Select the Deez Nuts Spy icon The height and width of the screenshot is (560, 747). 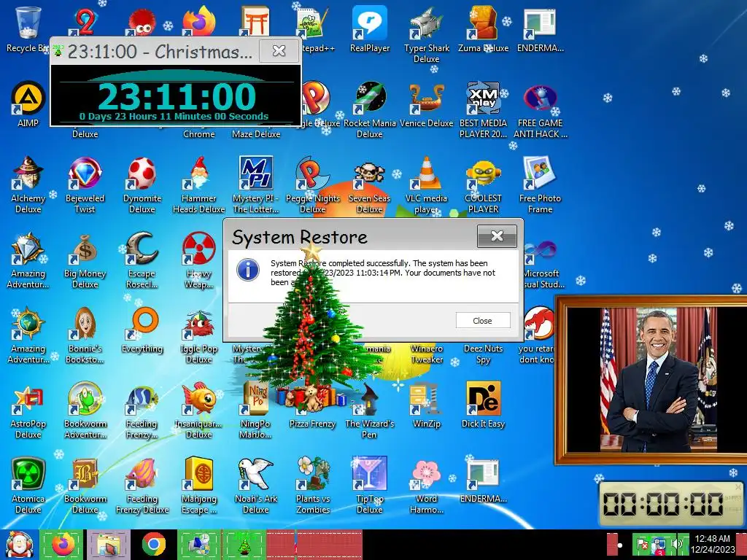[x=483, y=354]
